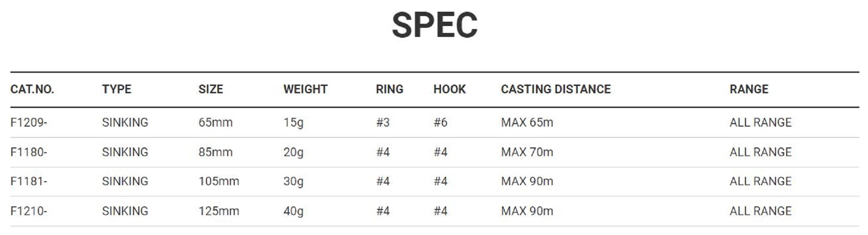Click the RANGE column header
868x235 pixels.
(x=749, y=89)
